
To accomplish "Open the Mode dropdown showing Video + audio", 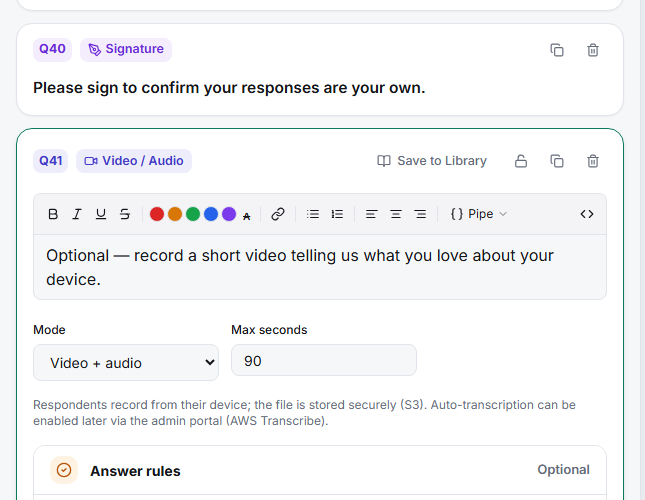I will 126,362.
